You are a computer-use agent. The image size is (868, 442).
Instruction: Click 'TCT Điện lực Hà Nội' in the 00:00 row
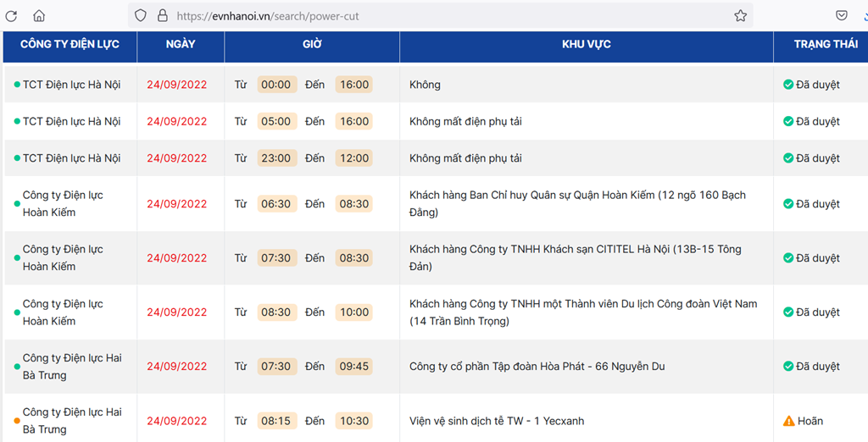click(71, 85)
